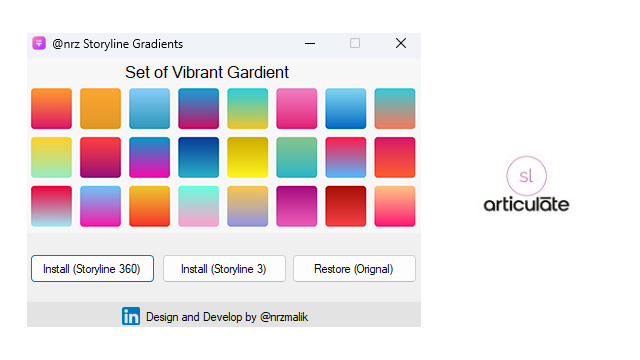Image resolution: width=640 pixels, height=360 pixels.
Task: Choose the crimson-to-orange-red swatch in middle row
Action: pyautogui.click(x=395, y=158)
